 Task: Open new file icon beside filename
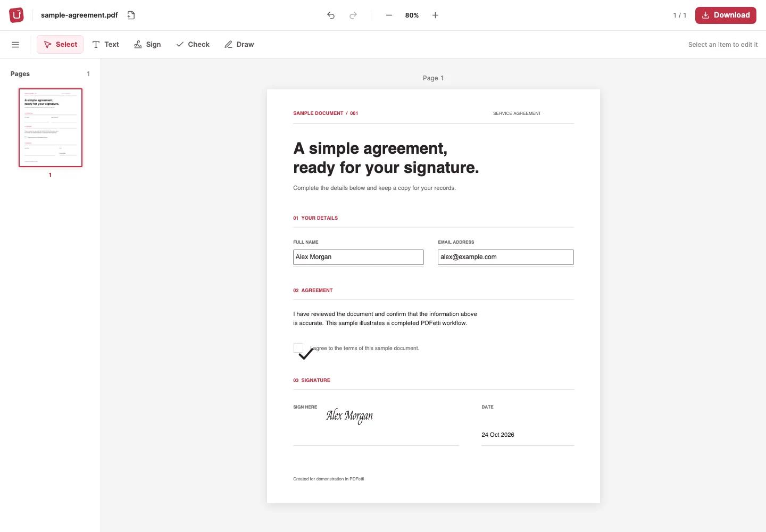click(131, 15)
